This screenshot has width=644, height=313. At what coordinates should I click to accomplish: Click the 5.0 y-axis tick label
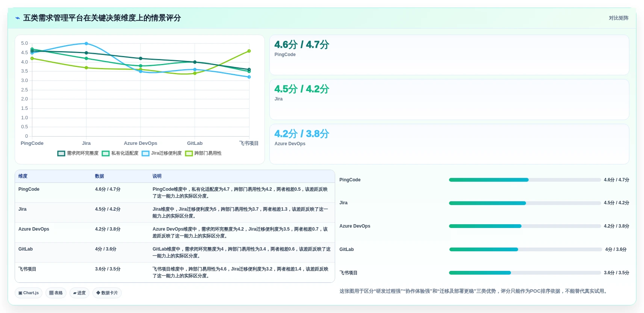[24, 43]
